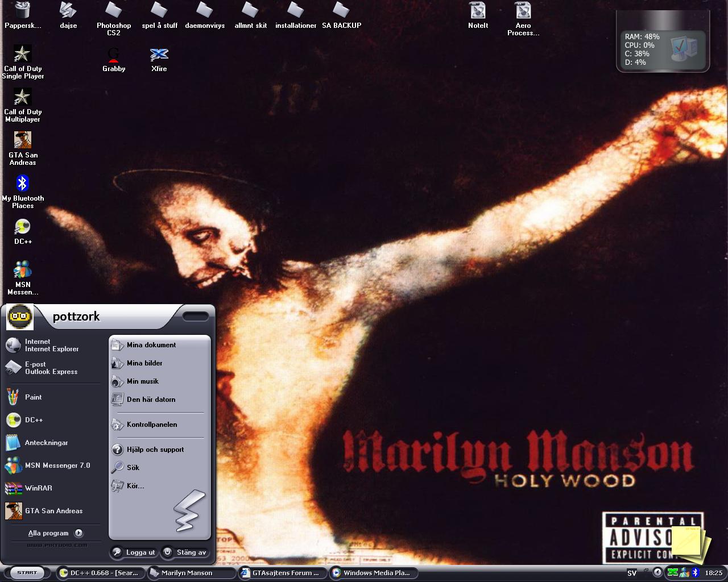Click the Bluetooth tray icon
Image resolution: width=728 pixels, height=582 pixels.
click(695, 572)
